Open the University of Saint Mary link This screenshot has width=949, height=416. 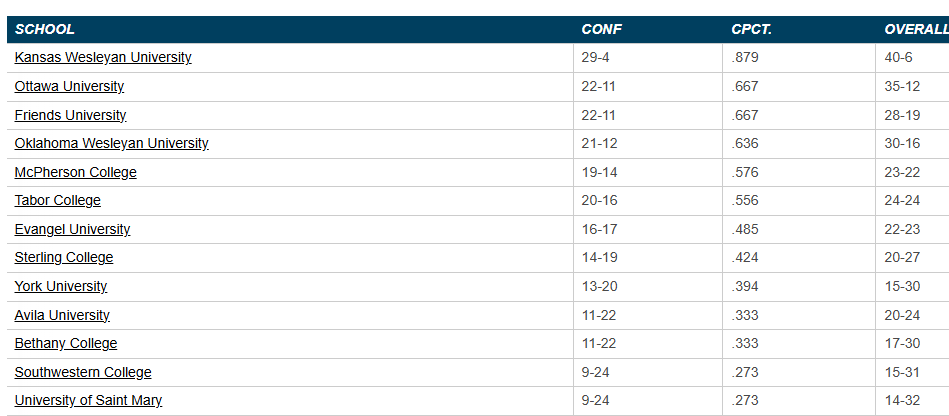[88, 401]
